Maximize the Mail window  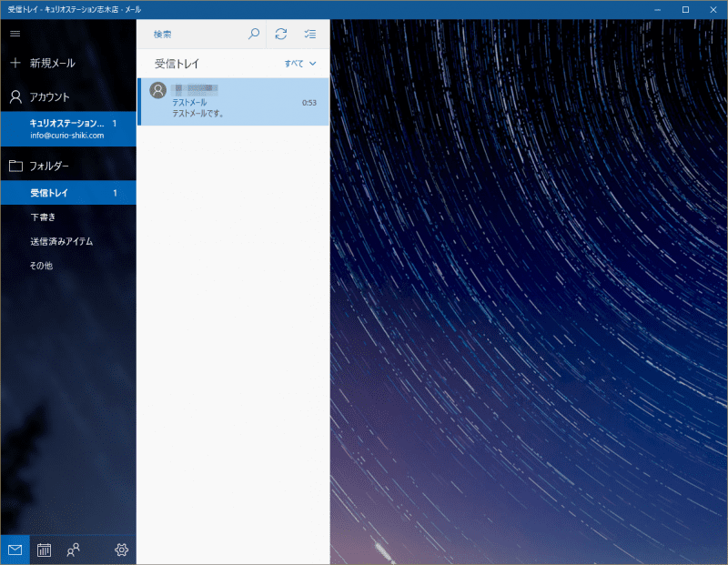click(685, 10)
